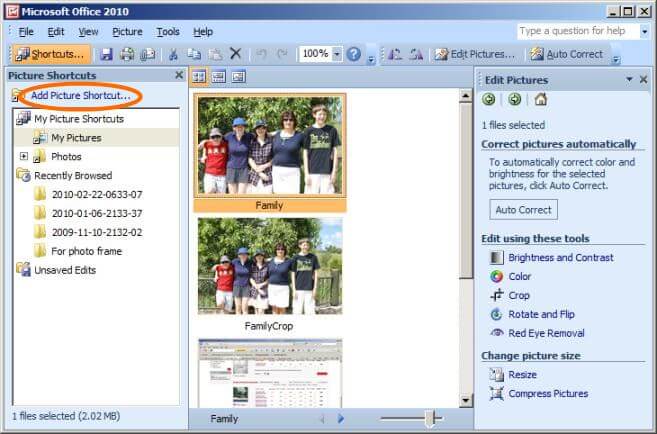Toggle the Shortcuts pane button
This screenshot has width=657, height=434.
tap(51, 54)
